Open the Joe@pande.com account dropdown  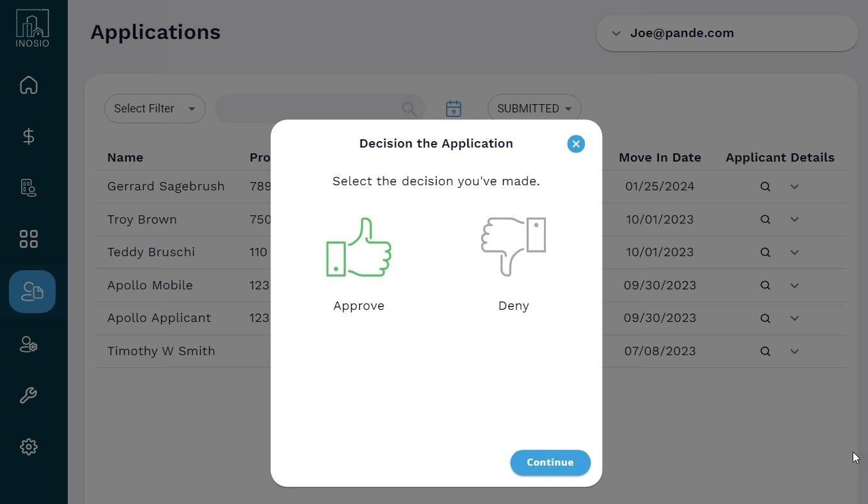point(727,33)
